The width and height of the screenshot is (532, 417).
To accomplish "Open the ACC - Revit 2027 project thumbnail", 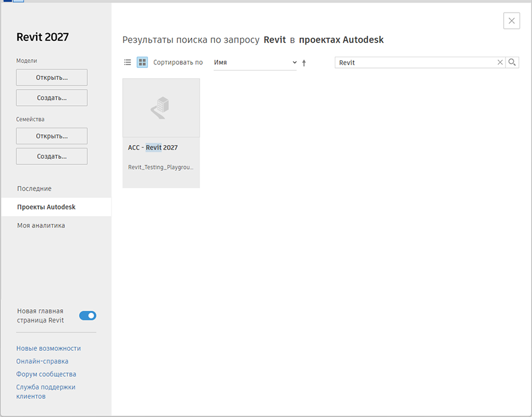I will (x=161, y=108).
